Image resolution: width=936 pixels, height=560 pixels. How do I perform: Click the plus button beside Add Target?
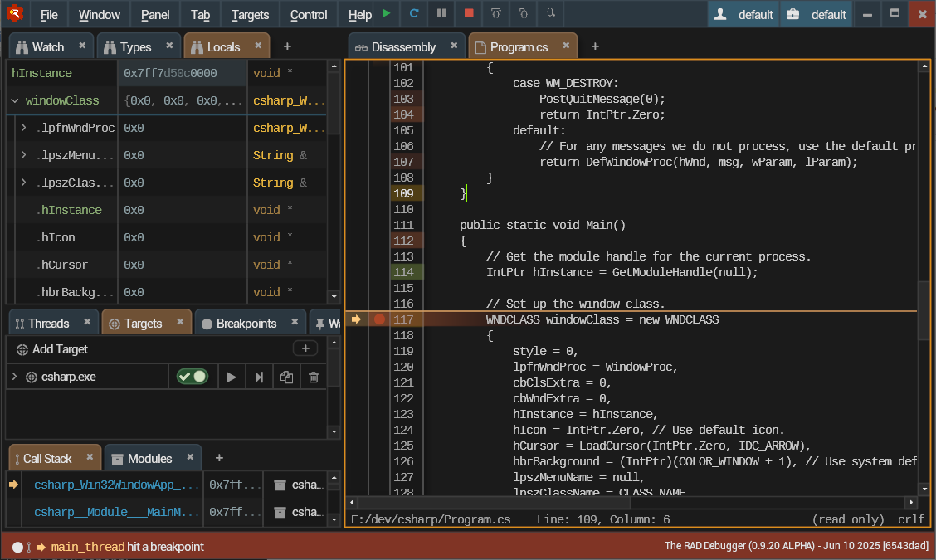pos(305,348)
